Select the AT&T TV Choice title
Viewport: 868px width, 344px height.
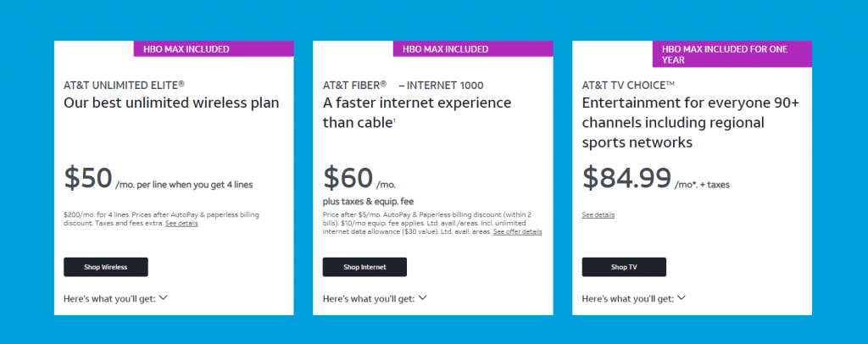click(628, 86)
